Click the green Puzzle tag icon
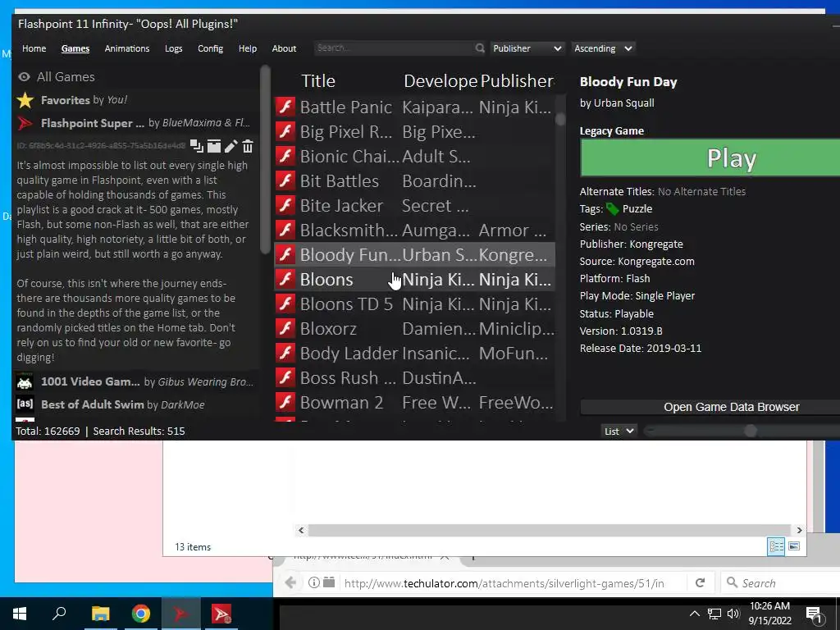This screenshot has height=630, width=840. 612,209
